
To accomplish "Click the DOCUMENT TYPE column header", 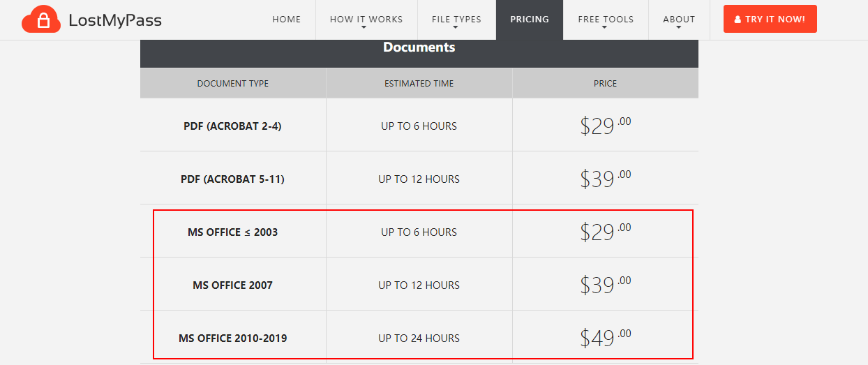I will click(x=232, y=83).
